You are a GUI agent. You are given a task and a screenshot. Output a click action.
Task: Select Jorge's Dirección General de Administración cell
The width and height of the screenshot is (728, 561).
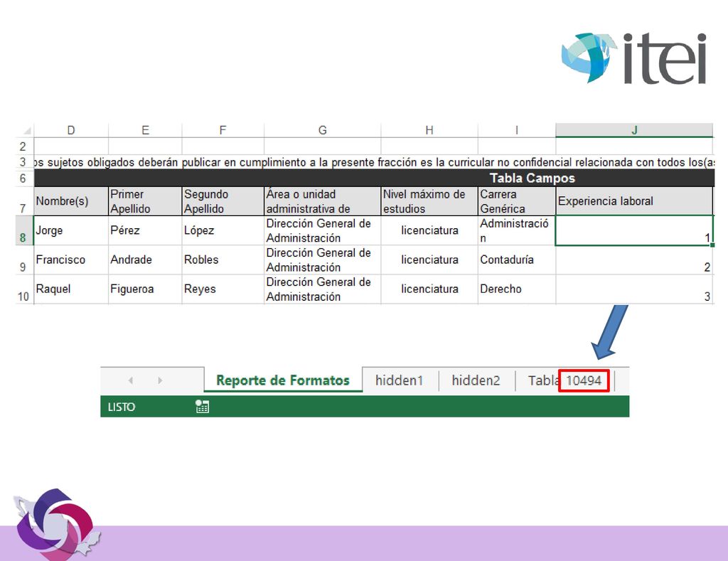[322, 230]
